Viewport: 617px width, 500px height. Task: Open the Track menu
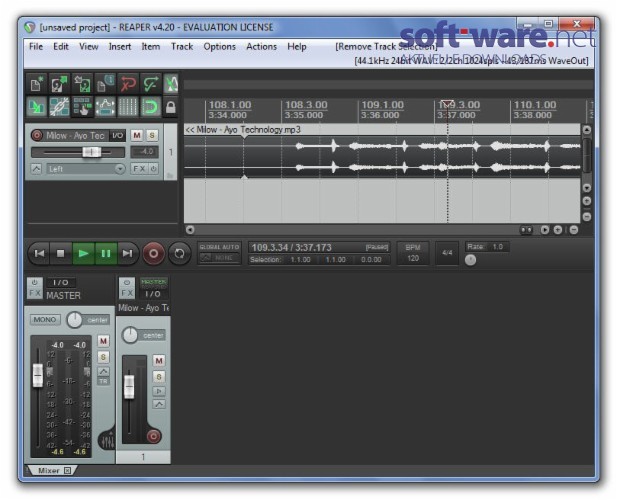pyautogui.click(x=182, y=46)
